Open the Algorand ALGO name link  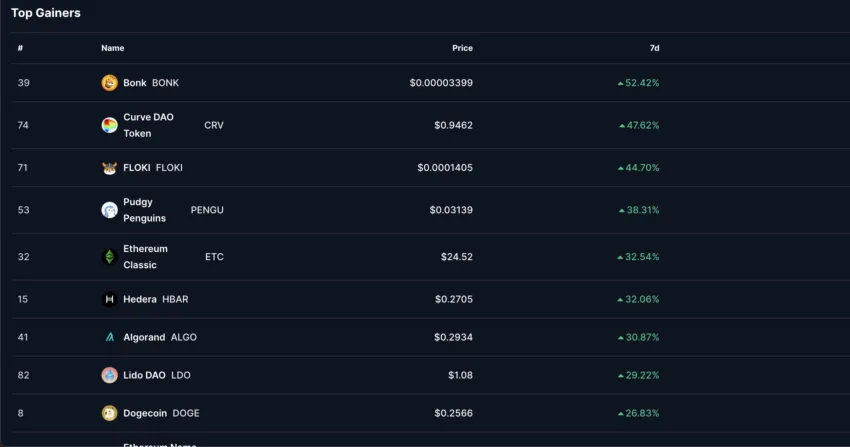(x=160, y=337)
